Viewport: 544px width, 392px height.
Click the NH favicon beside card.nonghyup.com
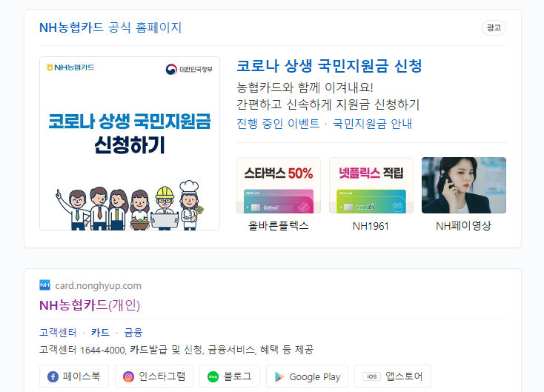click(x=44, y=285)
